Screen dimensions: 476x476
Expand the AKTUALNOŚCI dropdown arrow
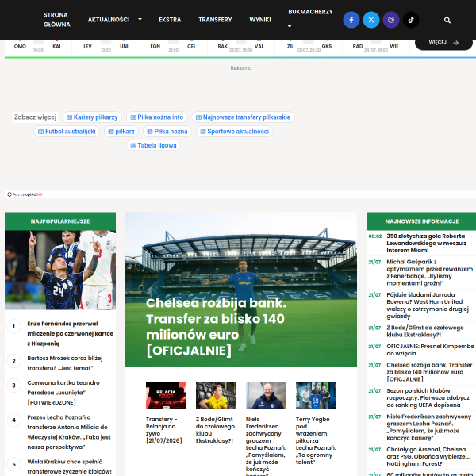tap(140, 19)
